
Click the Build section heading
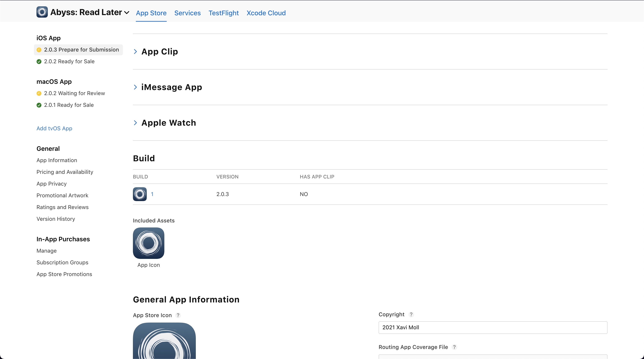[144, 158]
